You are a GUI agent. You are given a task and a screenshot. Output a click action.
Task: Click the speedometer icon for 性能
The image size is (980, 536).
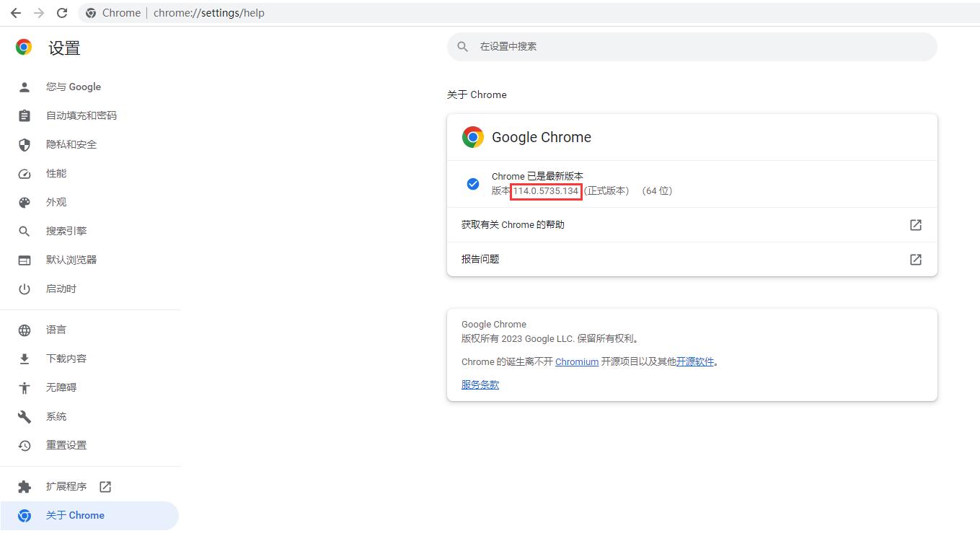(25, 173)
